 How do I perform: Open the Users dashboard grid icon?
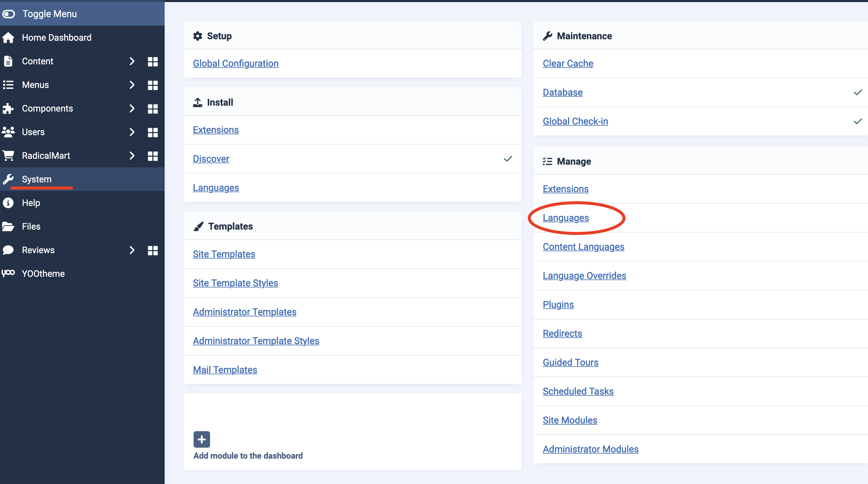153,132
